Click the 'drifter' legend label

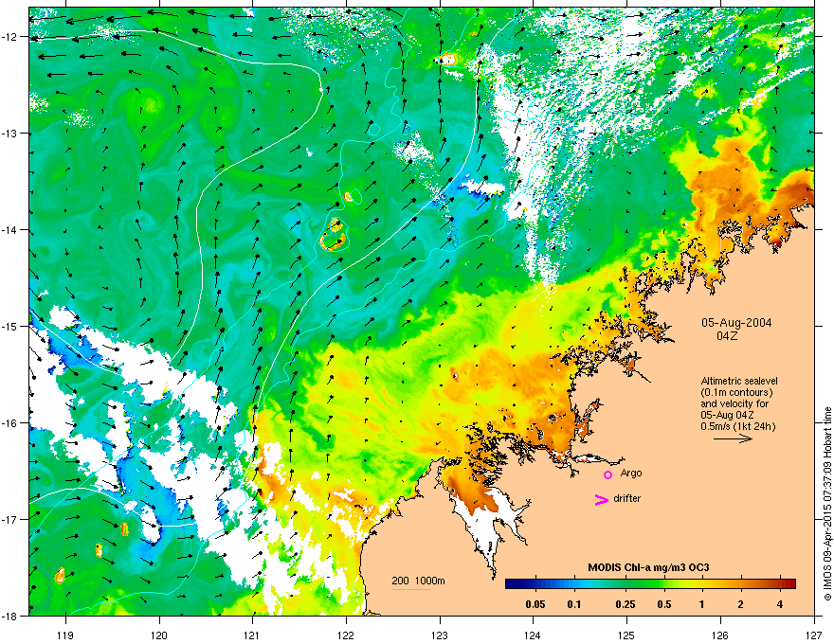(627, 498)
